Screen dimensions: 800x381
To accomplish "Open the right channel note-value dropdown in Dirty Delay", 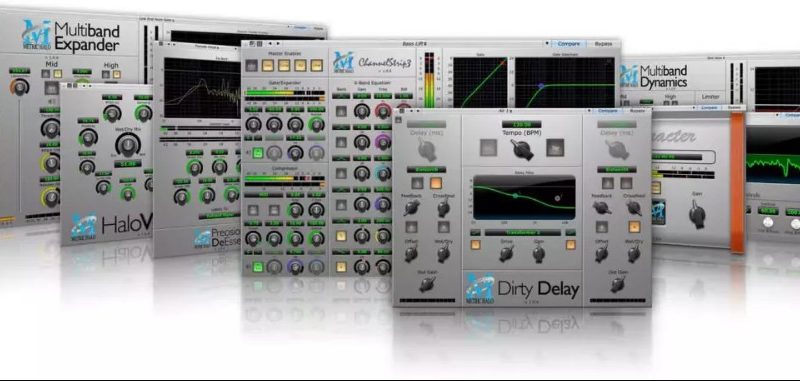I will tap(617, 169).
